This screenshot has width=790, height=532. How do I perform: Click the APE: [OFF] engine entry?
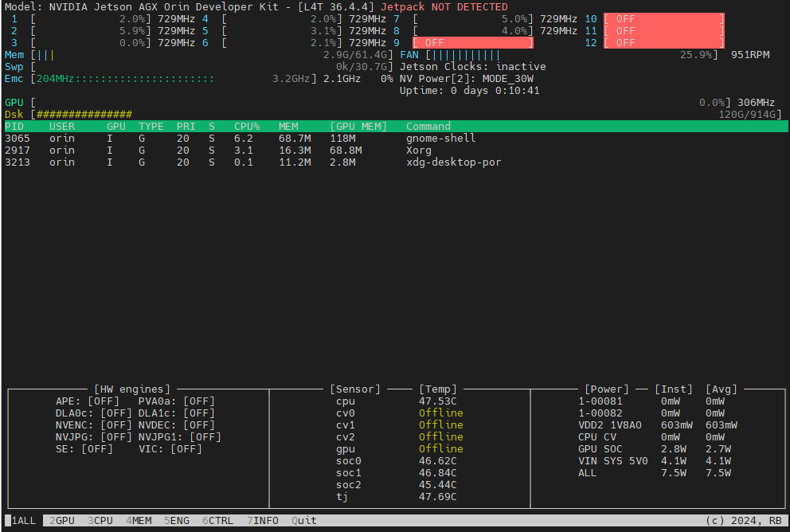(x=87, y=401)
